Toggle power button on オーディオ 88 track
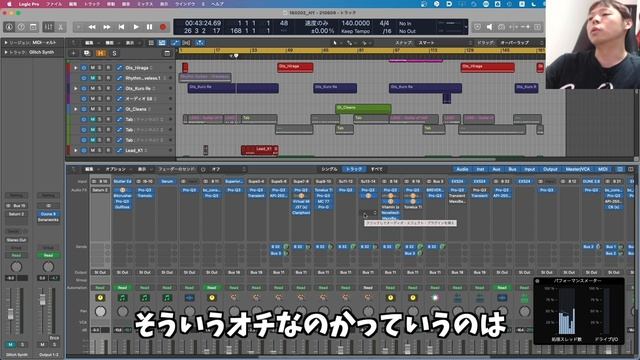Image resolution: width=640 pixels, height=360 pixels. (x=84, y=99)
